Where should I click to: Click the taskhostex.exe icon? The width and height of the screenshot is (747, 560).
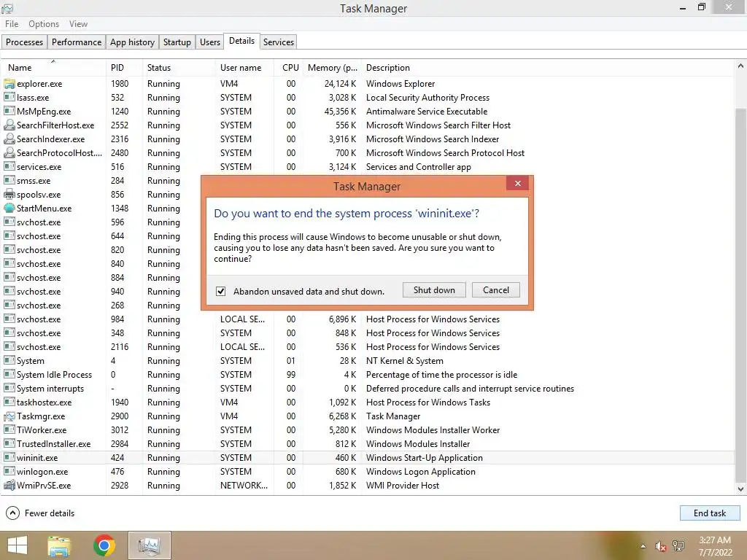click(9, 402)
